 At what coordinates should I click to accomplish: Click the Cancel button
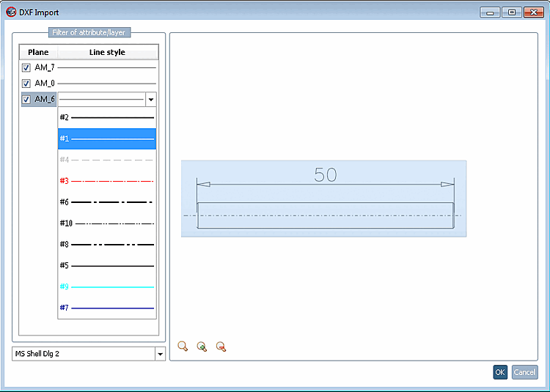pyautogui.click(x=525, y=372)
